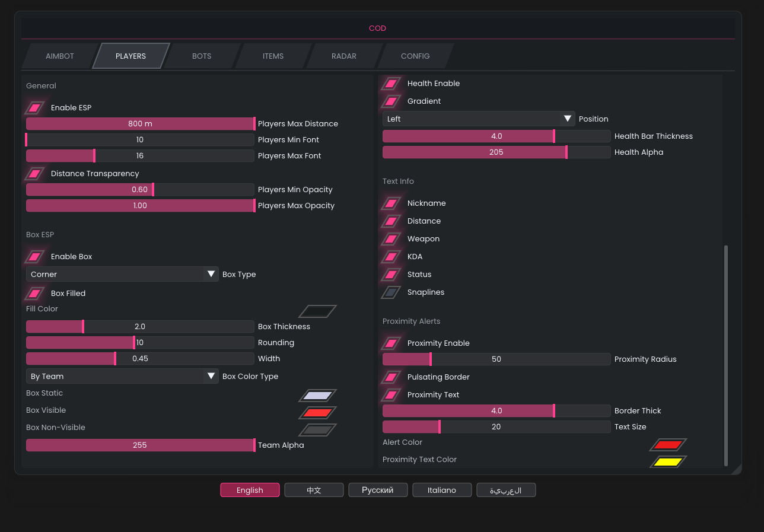Viewport: 764px width, 532px height.
Task: Open the Box Static color swatch
Action: tap(317, 396)
